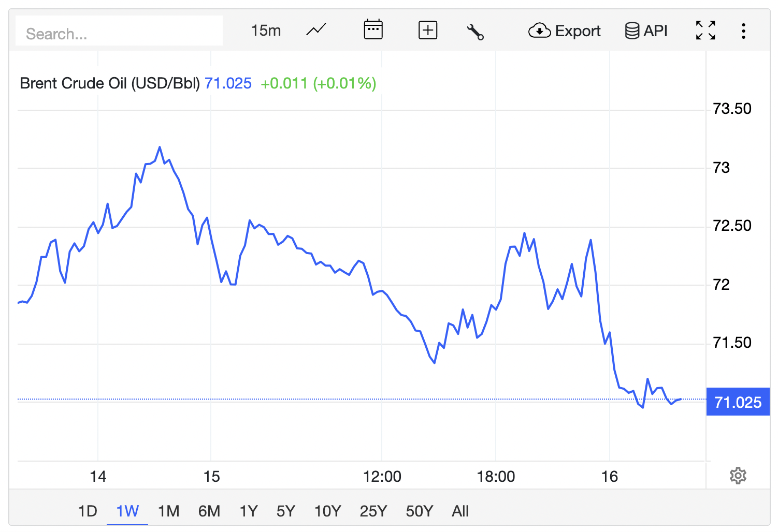
Task: Click the 71.50 y-axis label
Action: pos(732,343)
